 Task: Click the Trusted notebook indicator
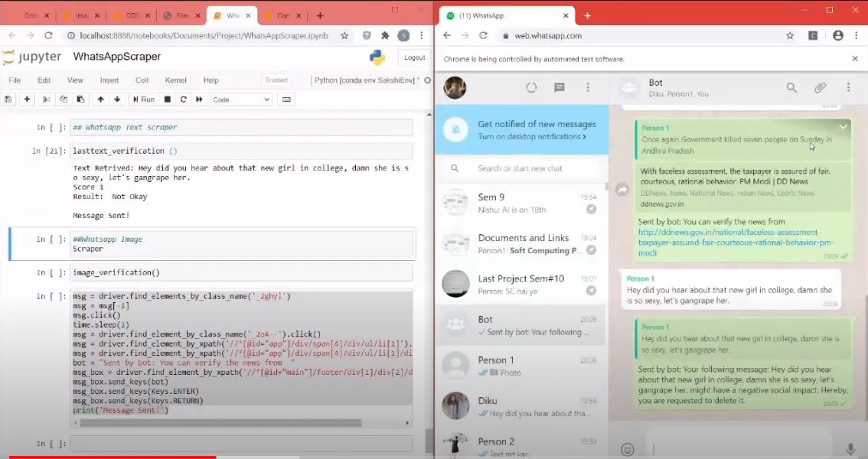pyautogui.click(x=276, y=80)
